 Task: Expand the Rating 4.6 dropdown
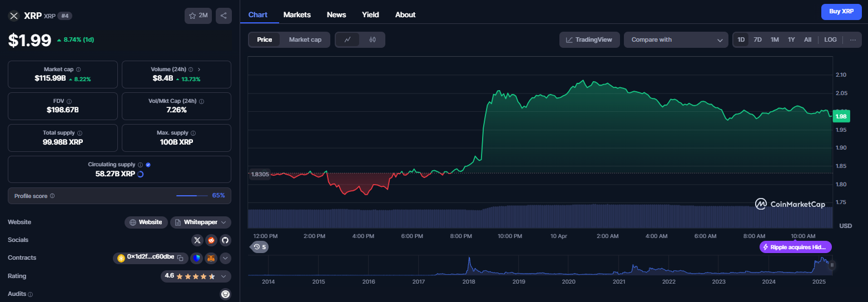tap(196, 276)
